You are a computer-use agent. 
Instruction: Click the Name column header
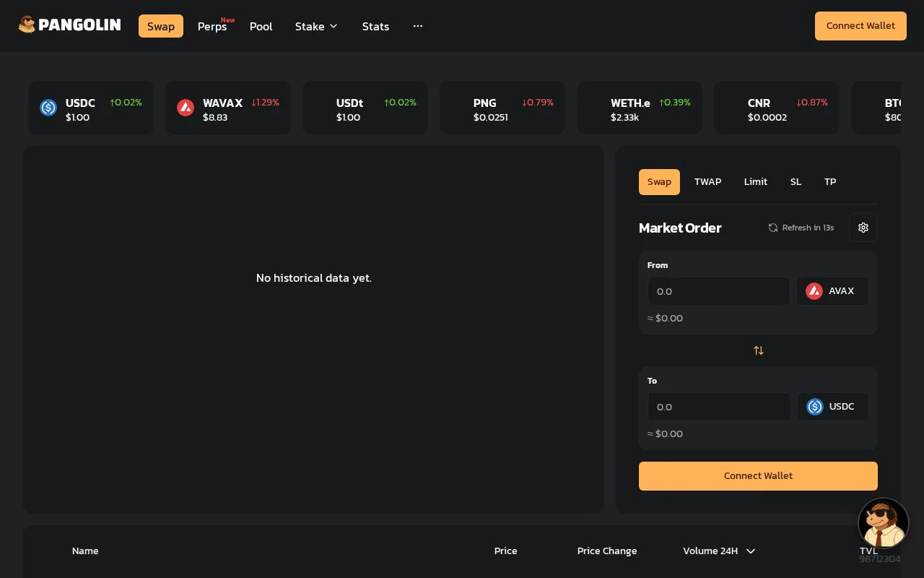(85, 551)
